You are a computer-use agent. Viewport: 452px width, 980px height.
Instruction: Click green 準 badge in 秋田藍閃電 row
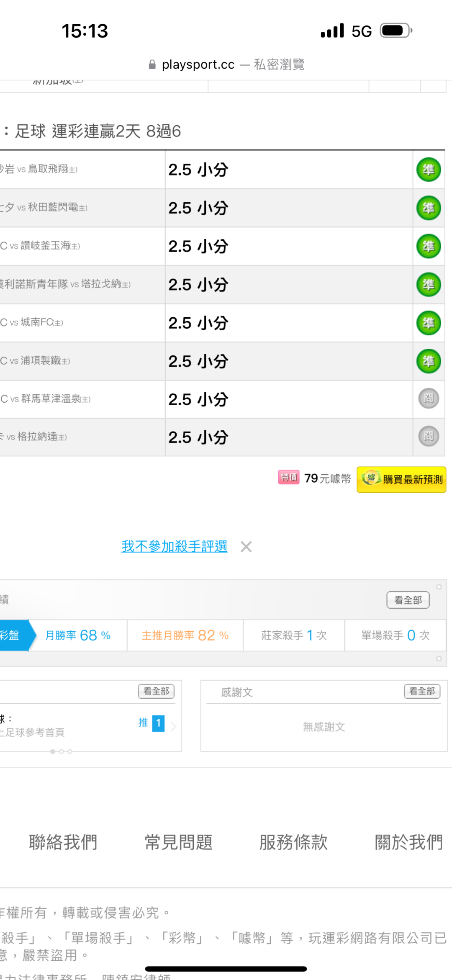click(428, 208)
